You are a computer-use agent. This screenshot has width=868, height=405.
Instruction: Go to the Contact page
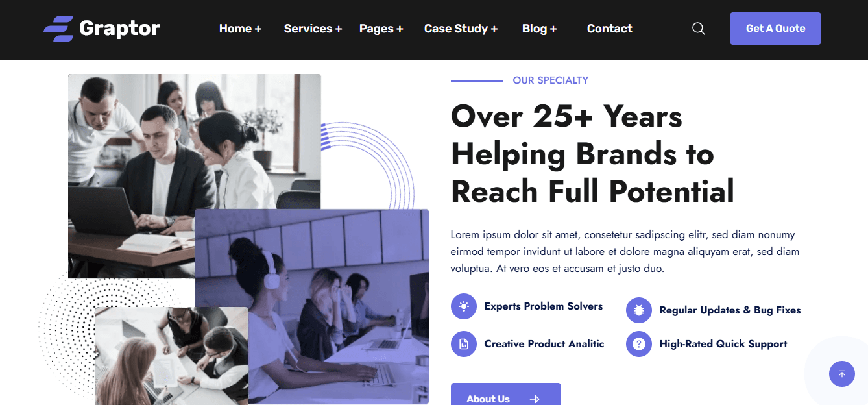610,29
